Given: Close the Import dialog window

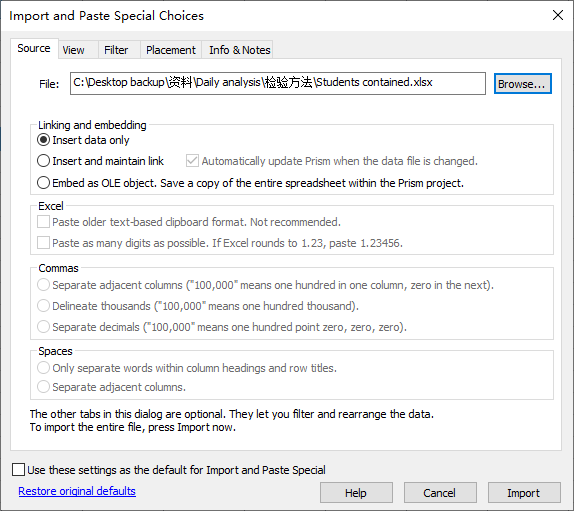Looking at the screenshot, I should tap(558, 15).
